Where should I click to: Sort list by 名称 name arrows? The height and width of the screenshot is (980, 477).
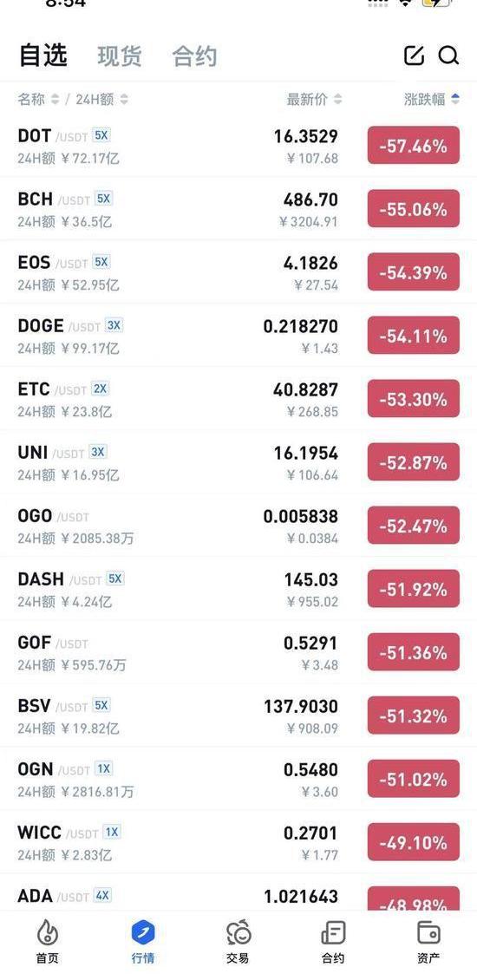pos(55,99)
